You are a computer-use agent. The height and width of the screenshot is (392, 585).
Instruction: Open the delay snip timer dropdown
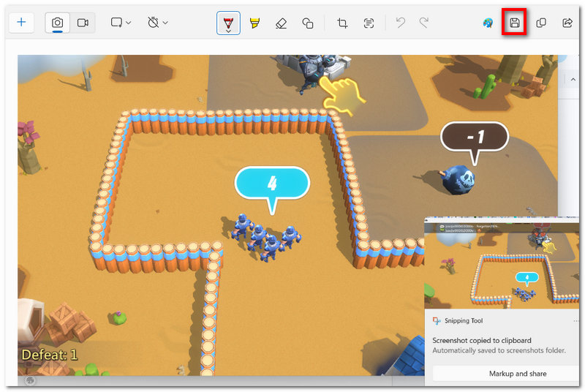click(157, 23)
